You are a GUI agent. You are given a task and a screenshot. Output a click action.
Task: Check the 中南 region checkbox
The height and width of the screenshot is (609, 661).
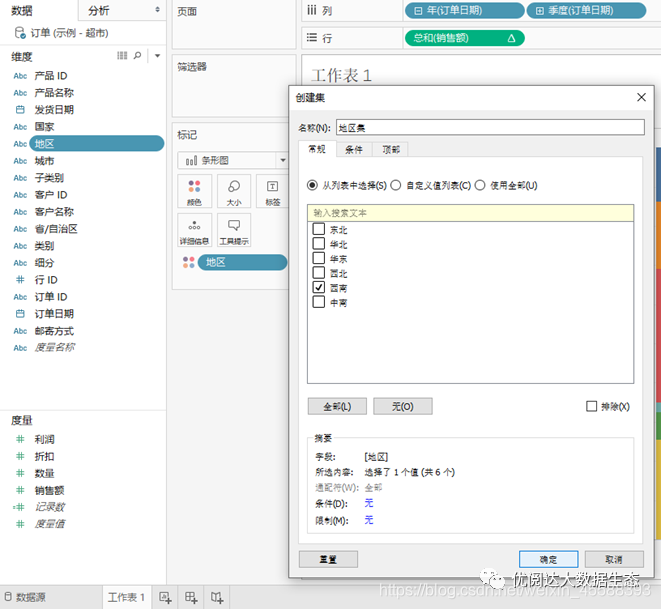coord(319,302)
